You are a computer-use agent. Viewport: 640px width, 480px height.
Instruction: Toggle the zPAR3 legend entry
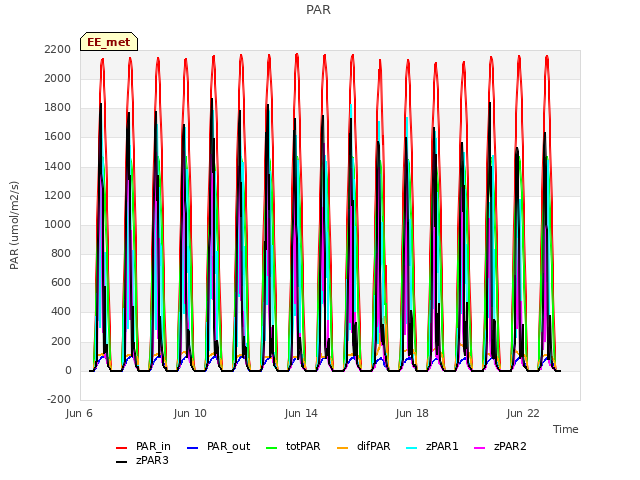click(142, 460)
